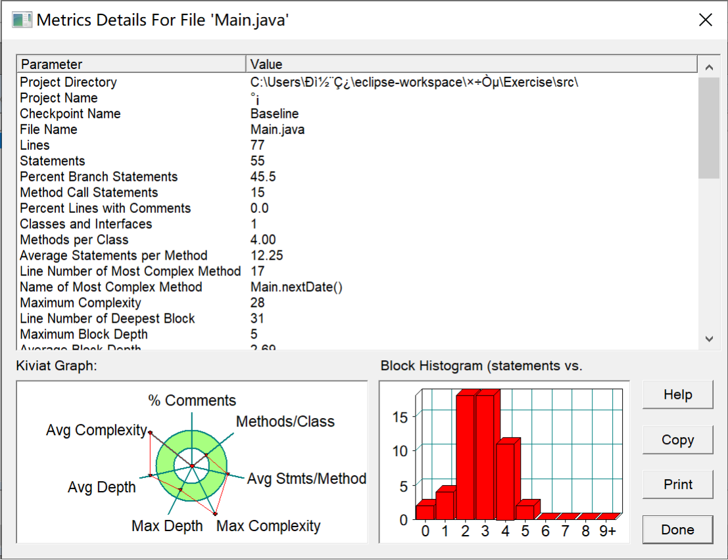The image size is (728, 560).
Task: Select Line Number of Deepest Block row
Action: coord(358,319)
